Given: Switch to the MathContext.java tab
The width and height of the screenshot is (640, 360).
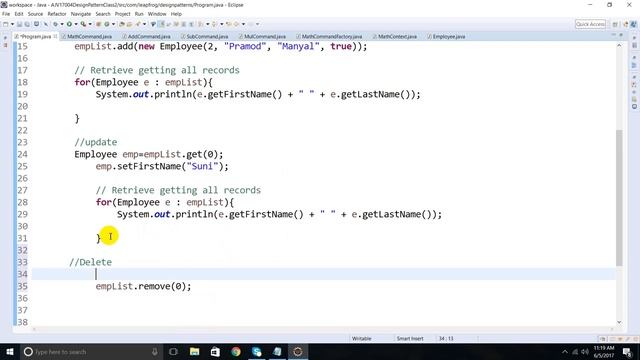Looking at the screenshot, I should (x=397, y=36).
